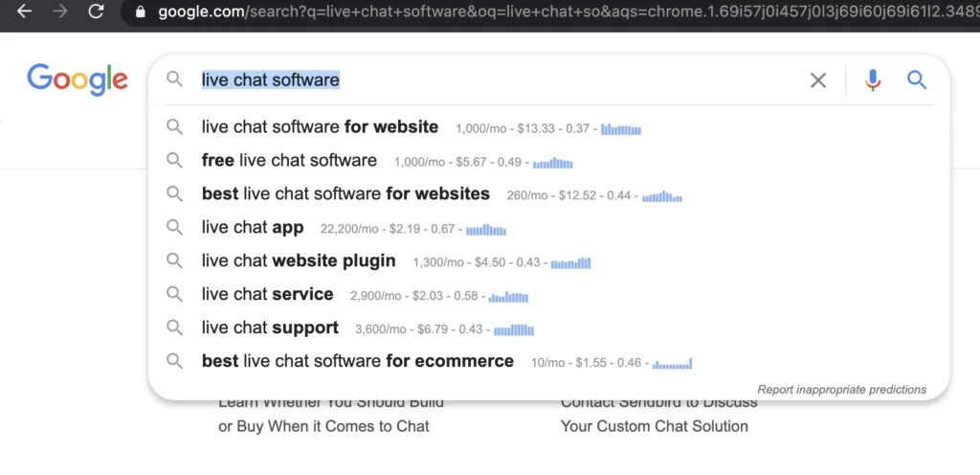Choose the 'free live chat software' suggestion
The height and width of the screenshot is (475, 980).
point(289,161)
